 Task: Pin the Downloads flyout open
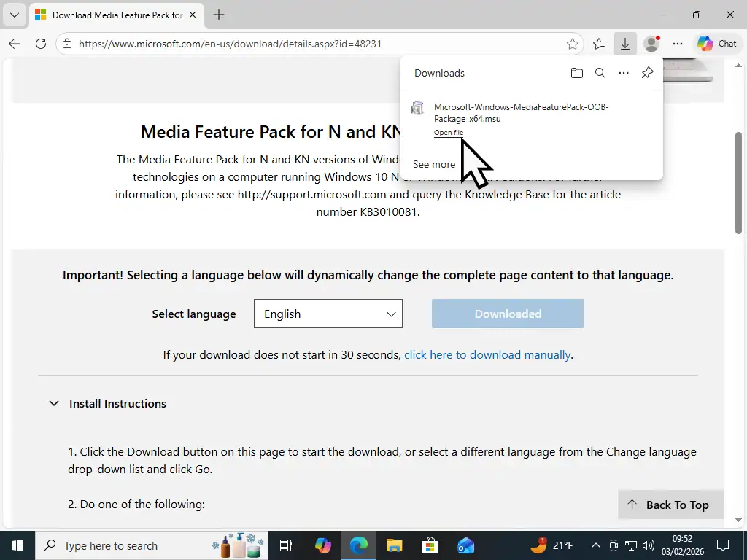(x=646, y=73)
